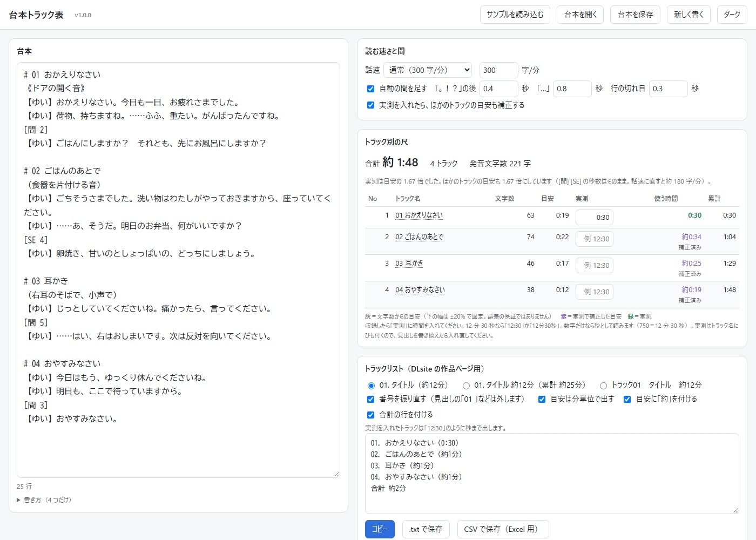Click the blue コピー button

(x=380, y=529)
